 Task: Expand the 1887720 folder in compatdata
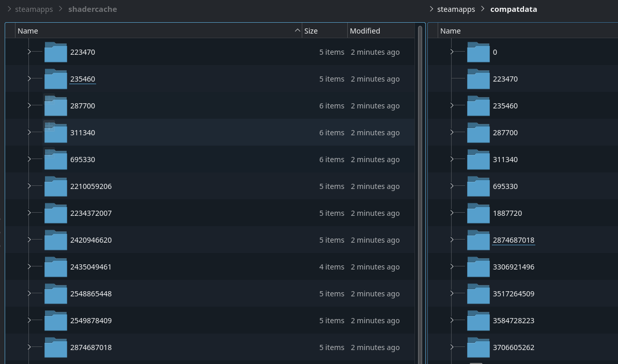point(452,212)
